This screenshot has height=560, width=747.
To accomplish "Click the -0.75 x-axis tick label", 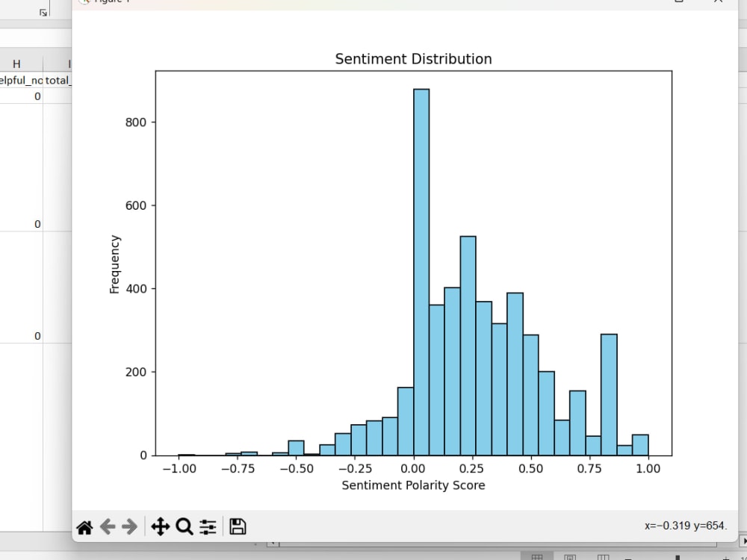I will click(x=238, y=469).
